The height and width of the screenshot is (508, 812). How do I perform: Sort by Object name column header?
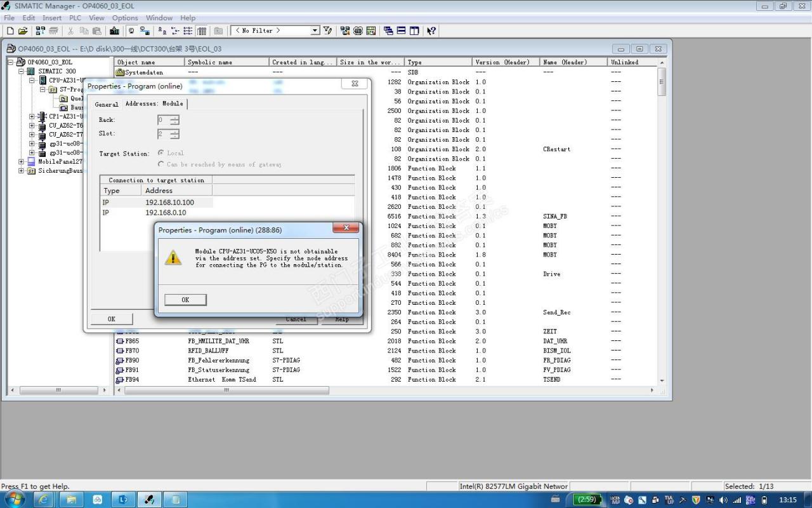tap(150, 62)
